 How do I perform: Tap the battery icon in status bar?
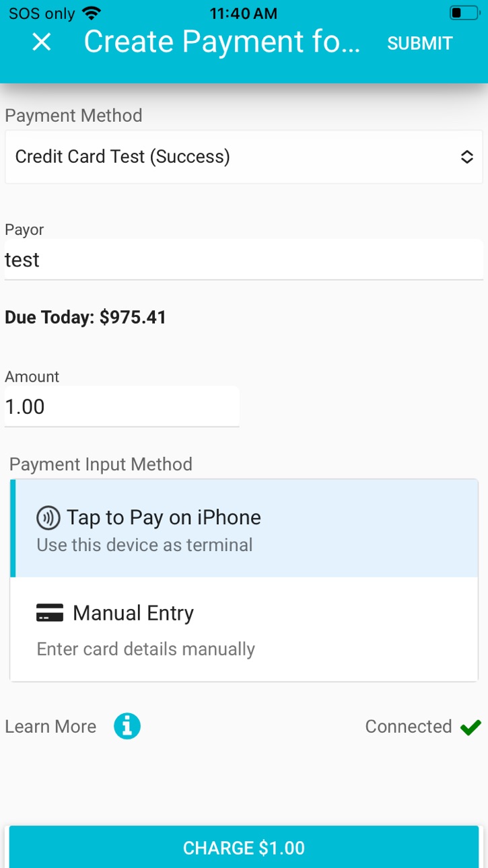463,13
